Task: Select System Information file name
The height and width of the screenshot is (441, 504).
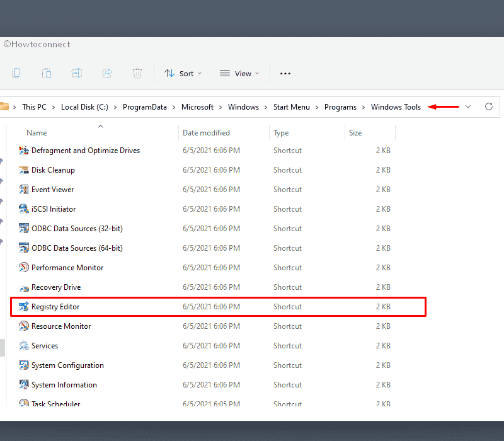Action: click(x=64, y=385)
